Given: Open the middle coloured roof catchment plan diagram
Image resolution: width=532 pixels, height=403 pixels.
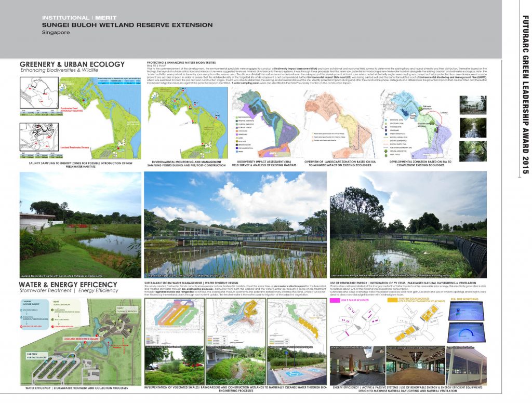Looking at the screenshot, I should (x=236, y=321).
